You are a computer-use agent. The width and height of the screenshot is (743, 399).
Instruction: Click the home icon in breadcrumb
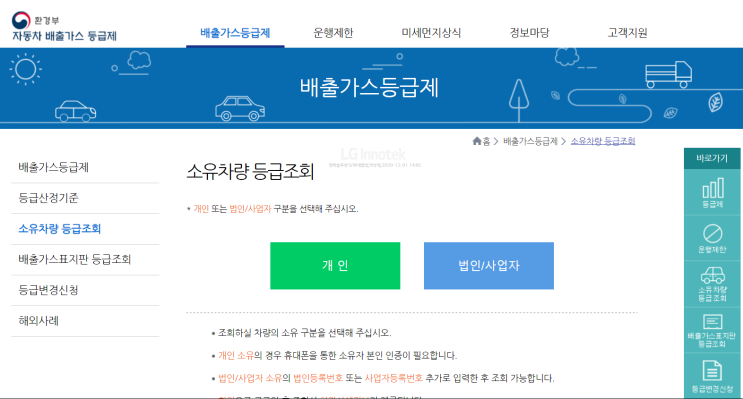tap(477, 141)
